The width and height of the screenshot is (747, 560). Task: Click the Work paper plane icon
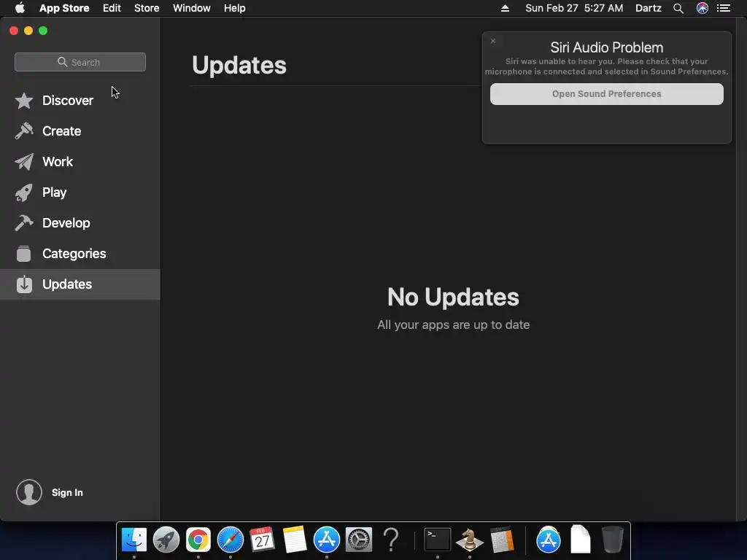pyautogui.click(x=24, y=162)
